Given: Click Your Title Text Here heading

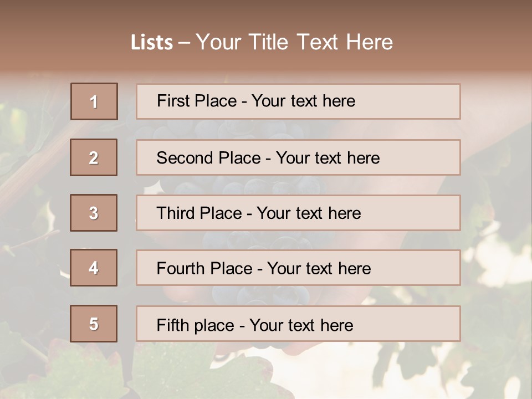Looking at the screenshot, I should coord(294,42).
